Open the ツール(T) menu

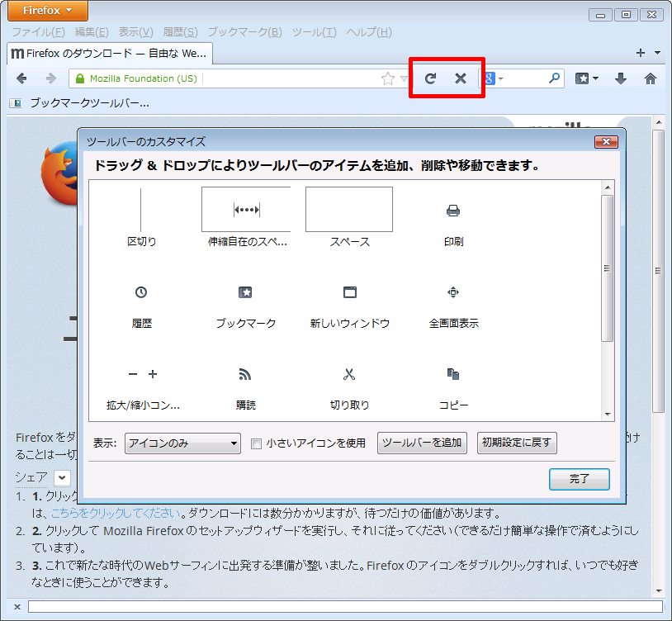pos(315,32)
